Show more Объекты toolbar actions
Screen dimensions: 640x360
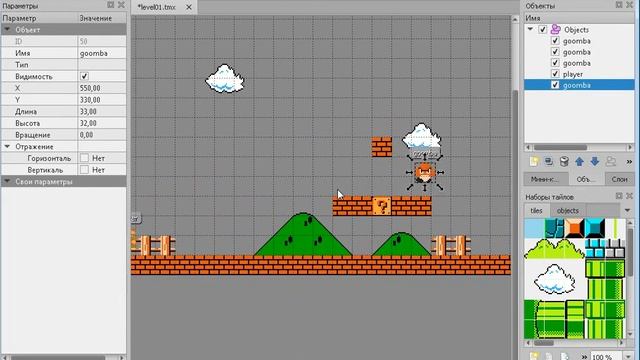(x=629, y=162)
